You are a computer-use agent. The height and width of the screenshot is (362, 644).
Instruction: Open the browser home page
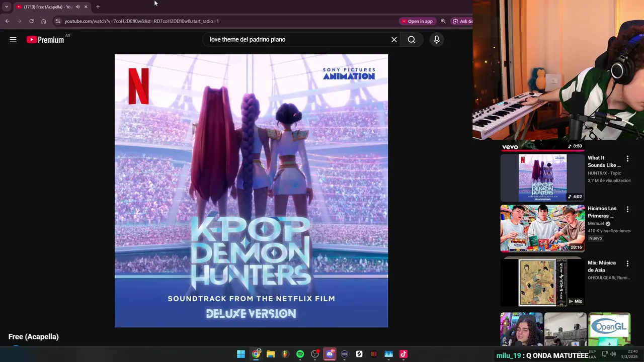[x=43, y=21]
